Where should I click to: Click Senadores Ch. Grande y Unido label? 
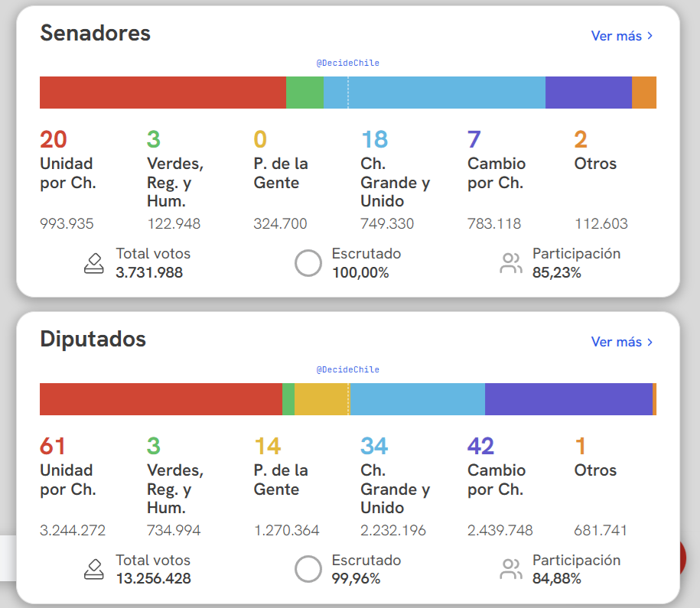[x=395, y=183]
